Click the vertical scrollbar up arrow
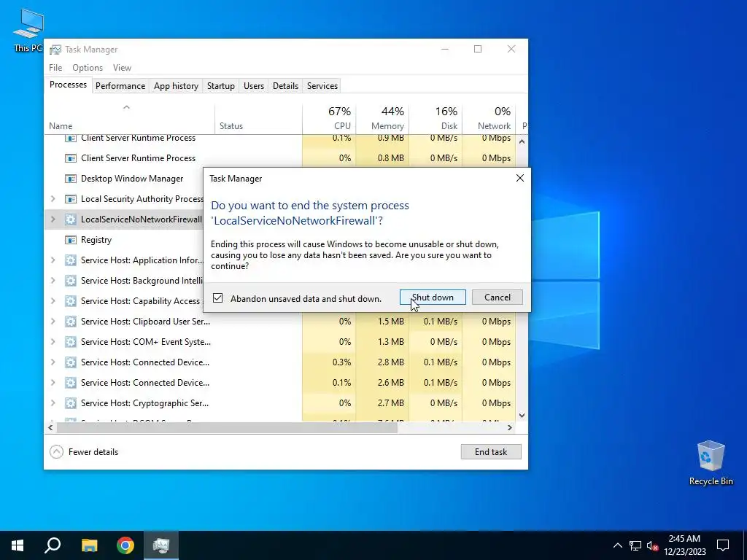Image resolution: width=747 pixels, height=560 pixels. pyautogui.click(x=522, y=141)
